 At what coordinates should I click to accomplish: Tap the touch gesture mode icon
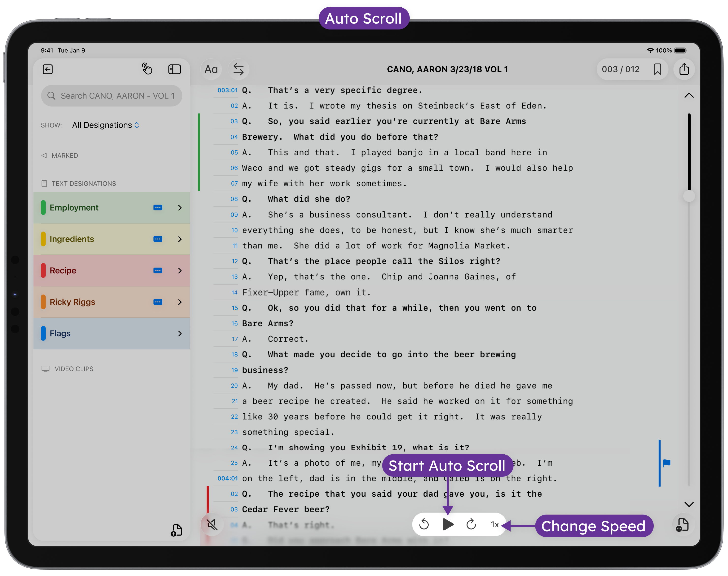(147, 69)
